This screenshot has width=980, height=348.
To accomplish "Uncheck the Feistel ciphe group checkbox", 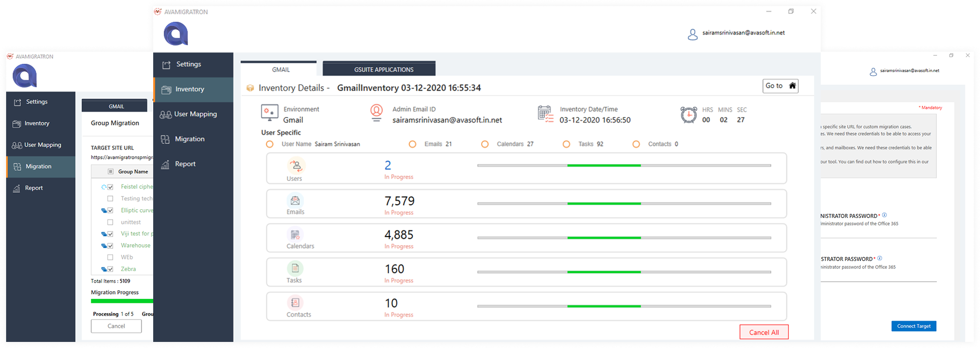I will (111, 187).
